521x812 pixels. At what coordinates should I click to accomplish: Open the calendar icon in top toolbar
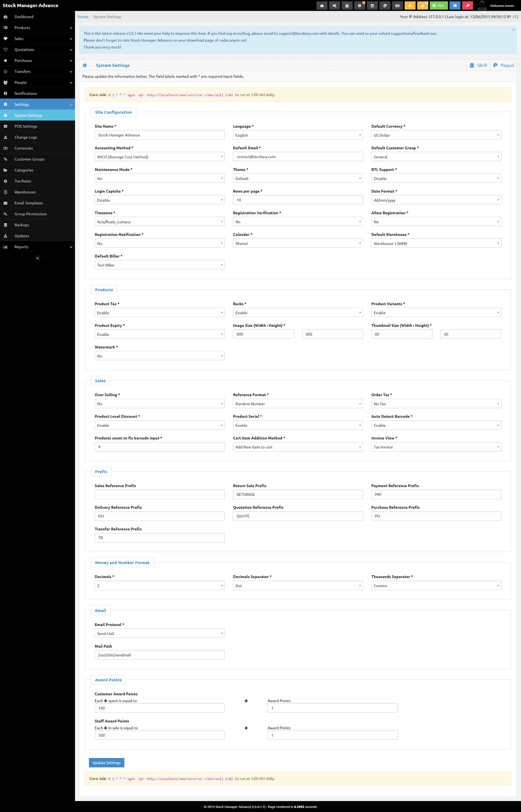pyautogui.click(x=372, y=6)
